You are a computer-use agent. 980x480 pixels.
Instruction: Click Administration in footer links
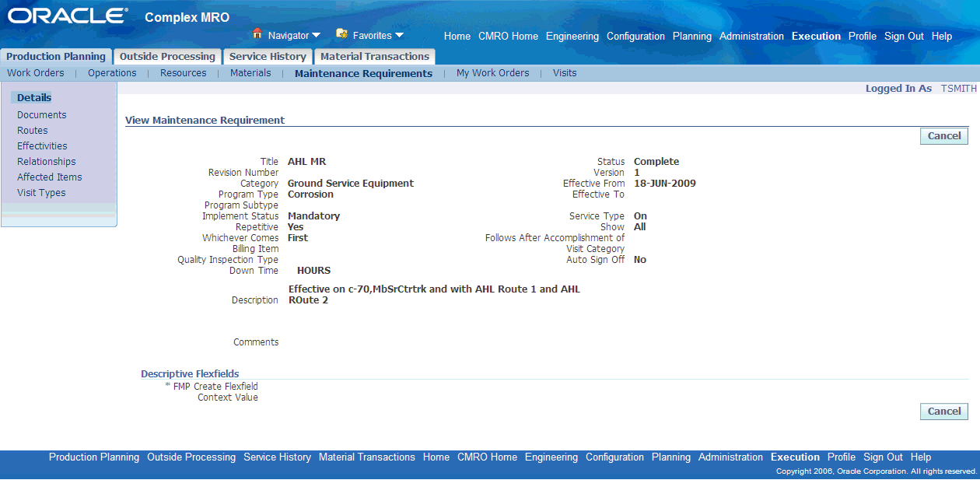pos(730,457)
